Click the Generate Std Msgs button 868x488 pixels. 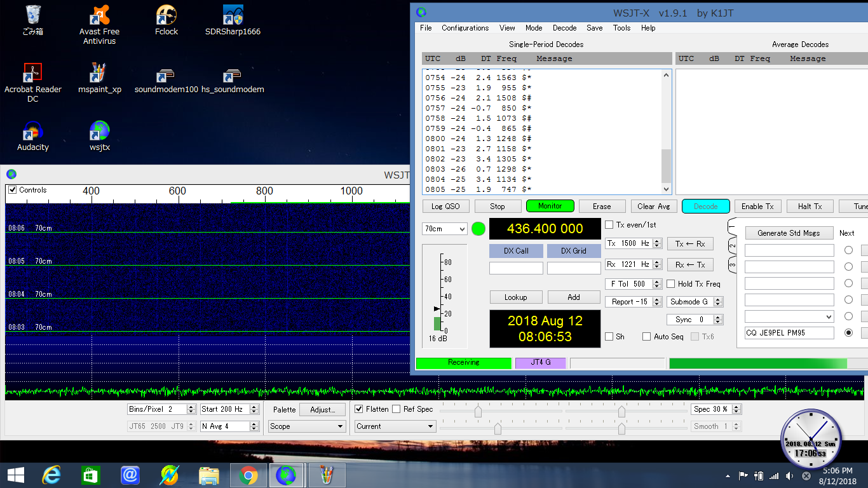tap(789, 233)
